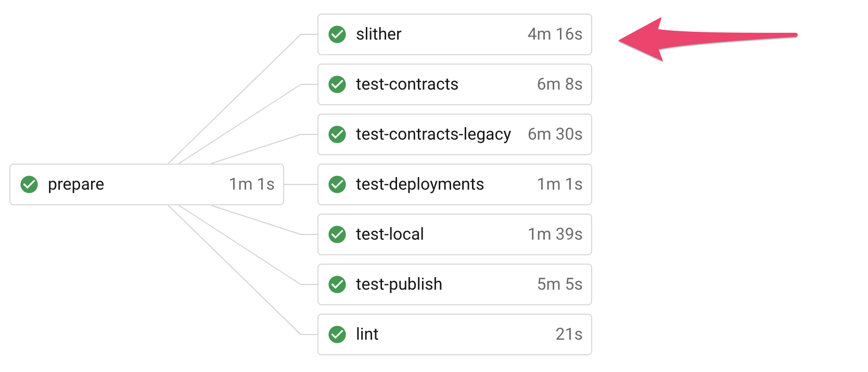Viewport: 868px width, 372px height.
Task: Click the green checkmark beside slither
Action: coord(337,34)
